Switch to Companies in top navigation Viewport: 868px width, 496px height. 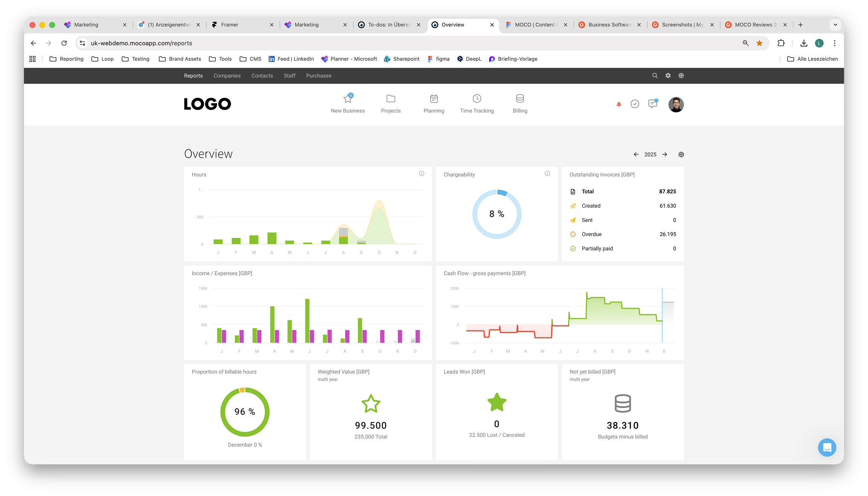click(227, 76)
